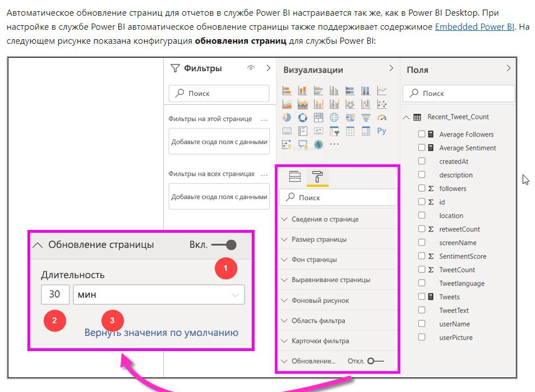Select the key influencers visualization
This screenshot has width=535, height=392.
(287, 144)
